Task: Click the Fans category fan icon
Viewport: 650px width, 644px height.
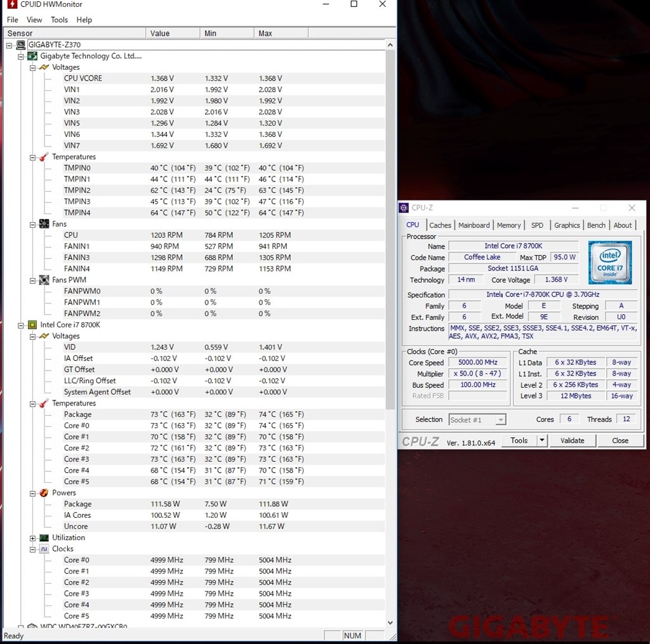Action: coord(44,224)
